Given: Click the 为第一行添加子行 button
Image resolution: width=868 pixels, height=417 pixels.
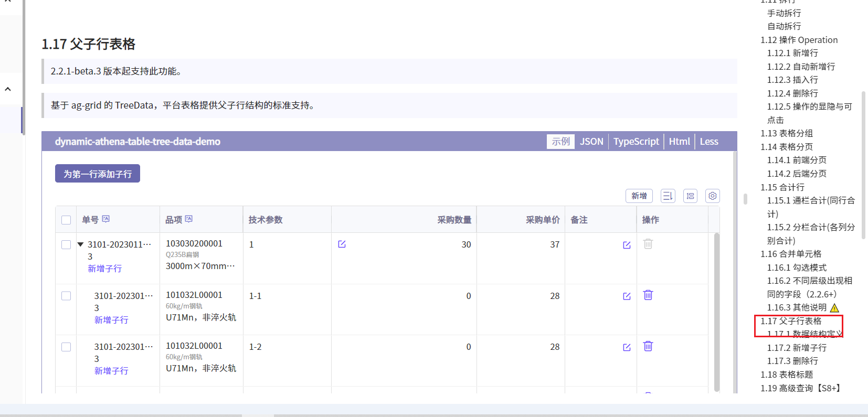Looking at the screenshot, I should [98, 174].
